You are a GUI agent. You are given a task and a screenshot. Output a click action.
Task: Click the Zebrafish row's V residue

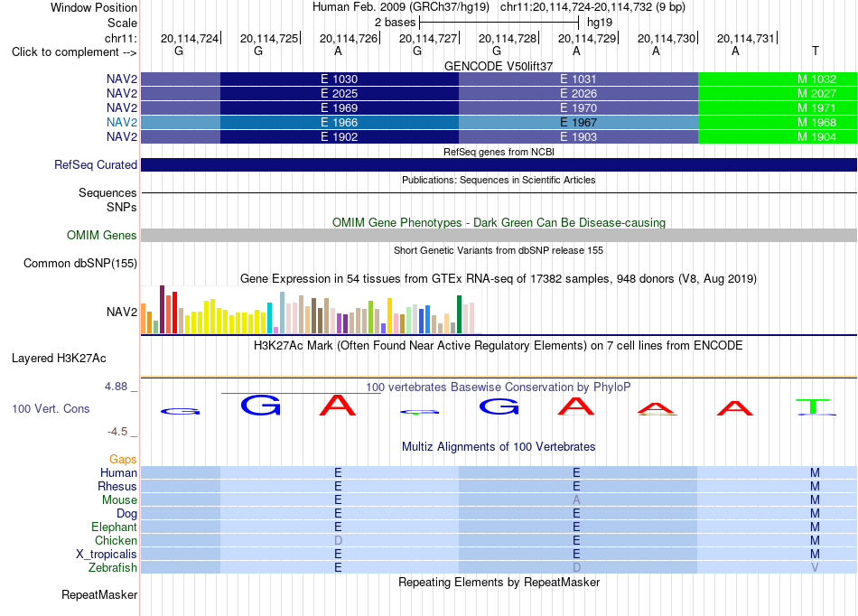[x=815, y=567]
